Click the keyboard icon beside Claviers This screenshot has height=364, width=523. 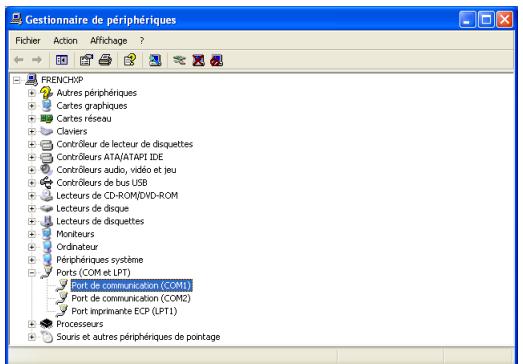46,131
